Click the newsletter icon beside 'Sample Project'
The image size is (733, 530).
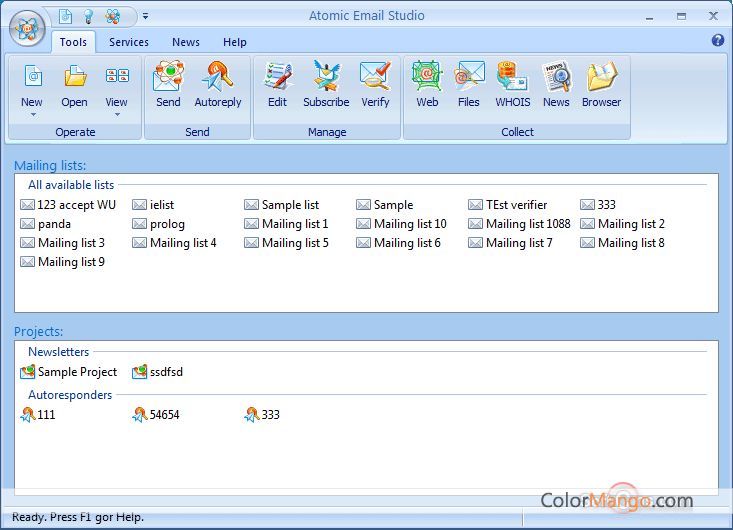click(x=28, y=372)
